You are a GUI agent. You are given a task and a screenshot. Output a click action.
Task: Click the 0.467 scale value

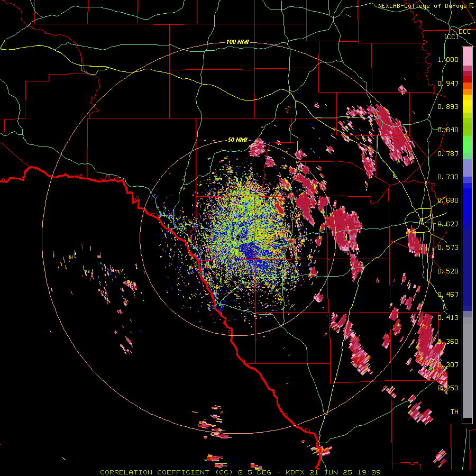click(x=448, y=295)
